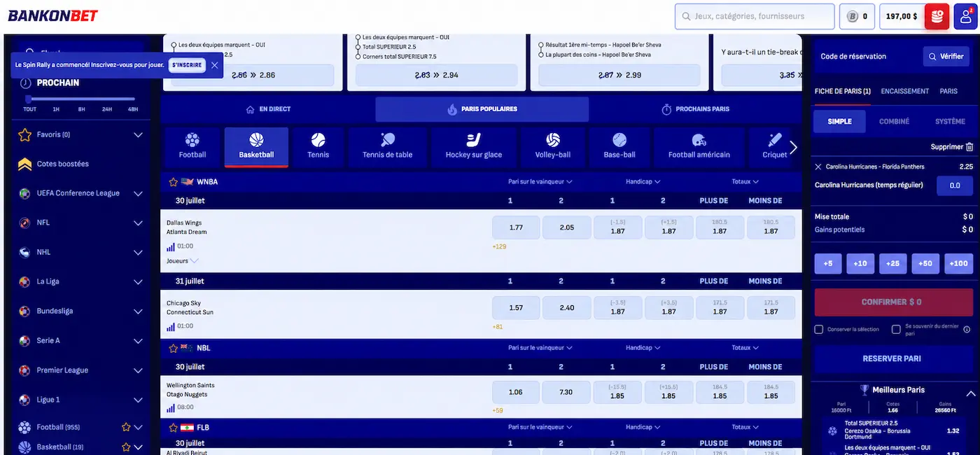Select the Football américain tile
This screenshot has height=455, width=980.
click(x=699, y=147)
